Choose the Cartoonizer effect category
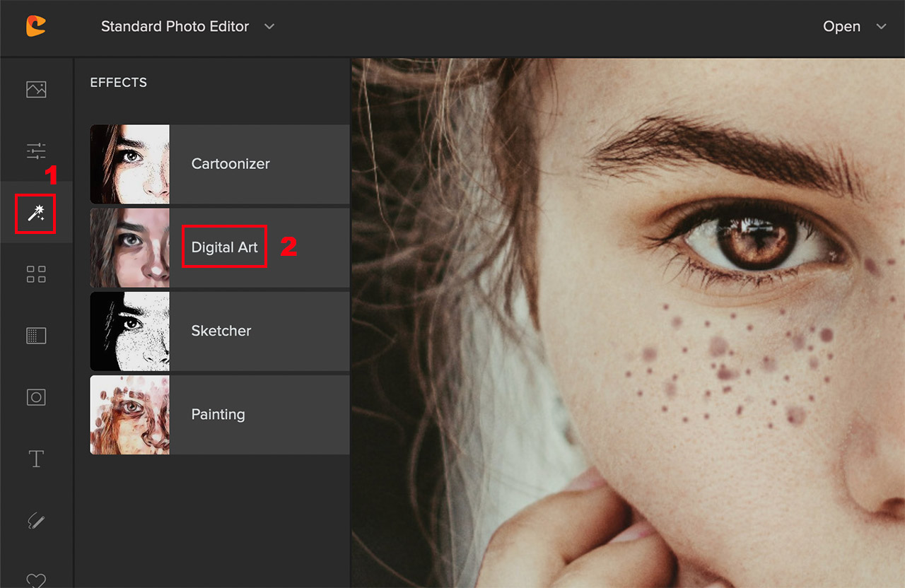 click(230, 164)
